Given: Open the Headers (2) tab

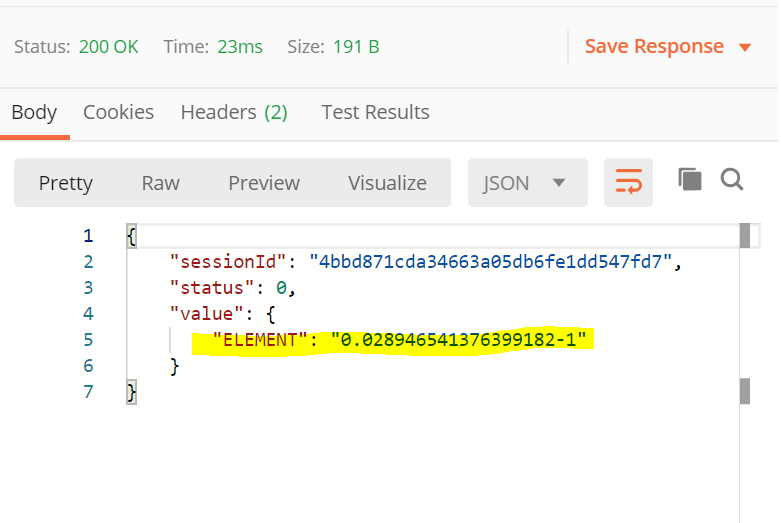Looking at the screenshot, I should pos(234,112).
